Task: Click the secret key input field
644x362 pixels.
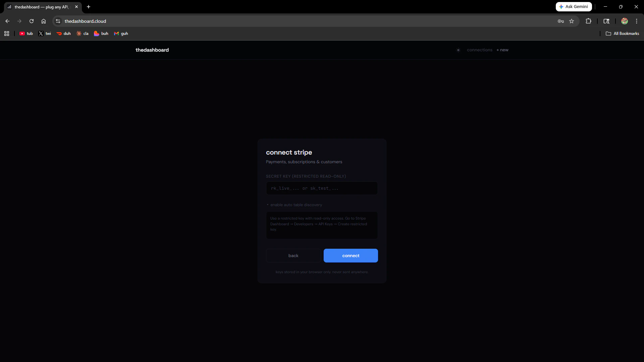Action: click(x=322, y=188)
